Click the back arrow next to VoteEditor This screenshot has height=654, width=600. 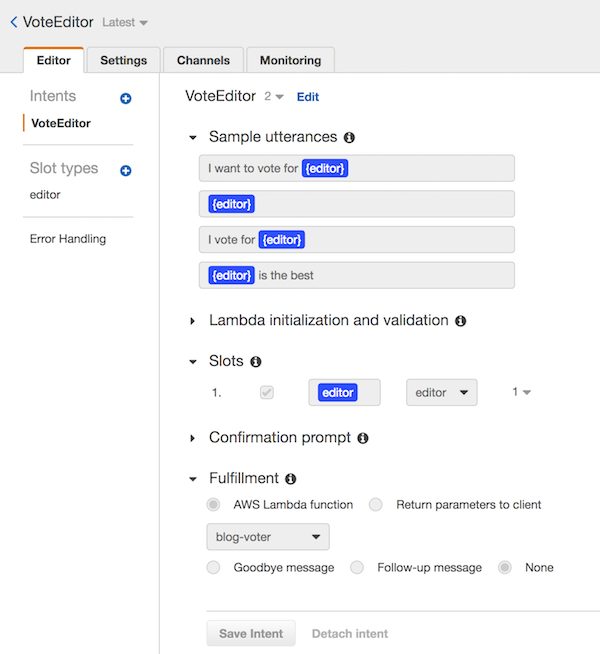[14, 22]
